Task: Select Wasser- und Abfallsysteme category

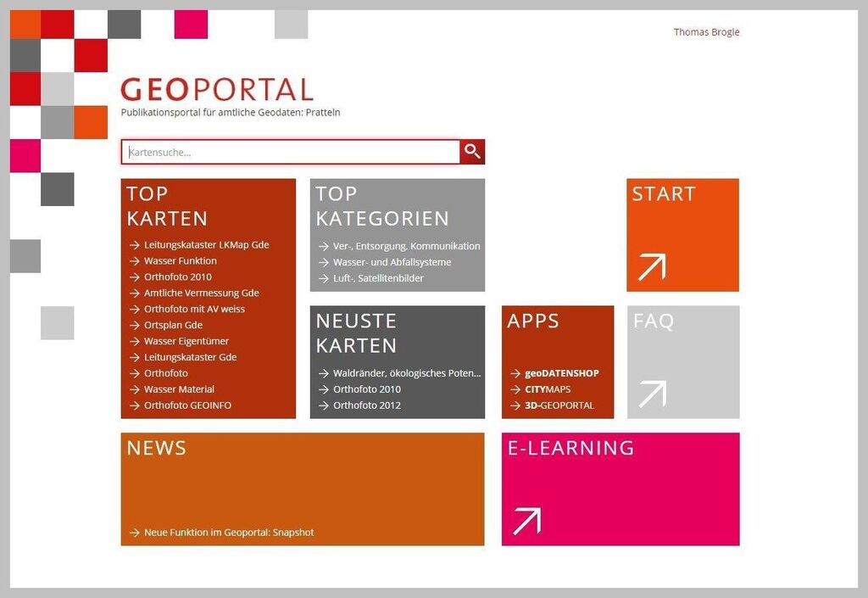Action: tap(393, 262)
